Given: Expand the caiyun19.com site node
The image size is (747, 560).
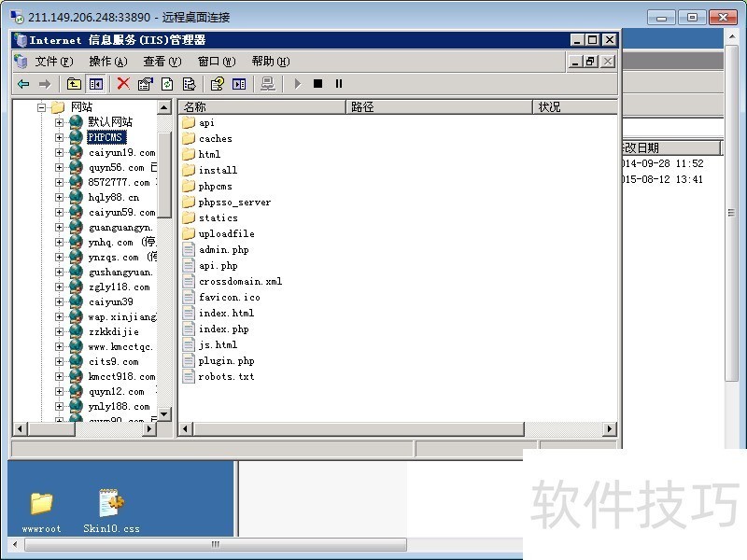Looking at the screenshot, I should [x=59, y=152].
